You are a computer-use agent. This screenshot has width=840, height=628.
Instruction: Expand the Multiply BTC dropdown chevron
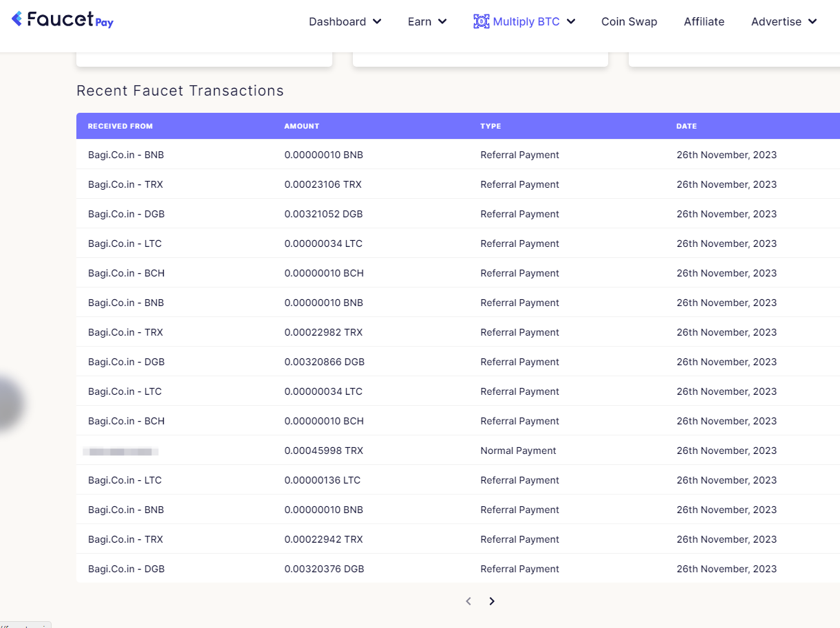coord(571,21)
